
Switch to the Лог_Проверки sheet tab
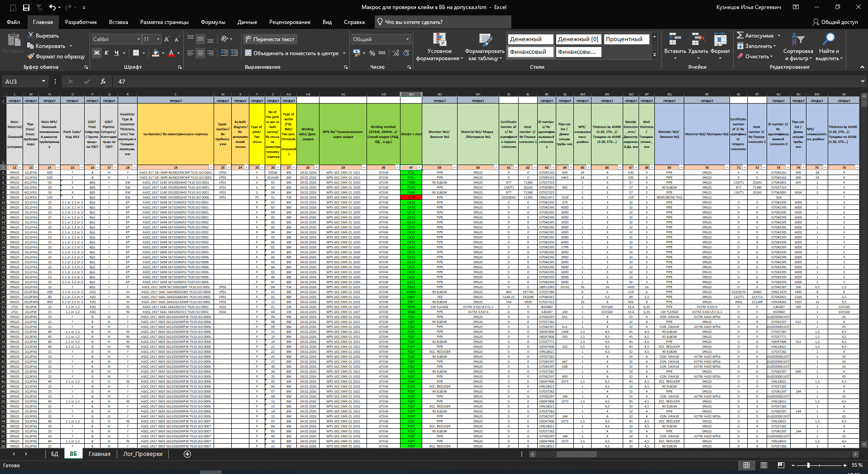coord(143,454)
